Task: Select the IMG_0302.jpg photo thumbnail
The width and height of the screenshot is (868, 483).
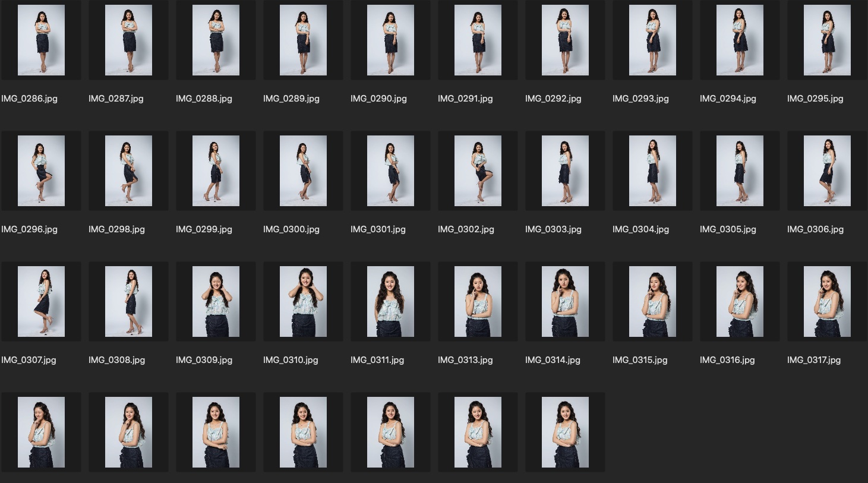Action: (478, 171)
